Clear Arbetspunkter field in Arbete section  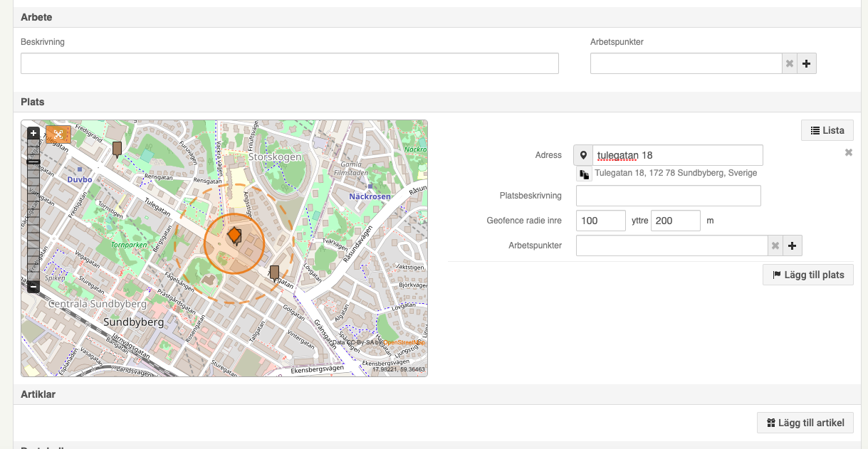(789, 63)
